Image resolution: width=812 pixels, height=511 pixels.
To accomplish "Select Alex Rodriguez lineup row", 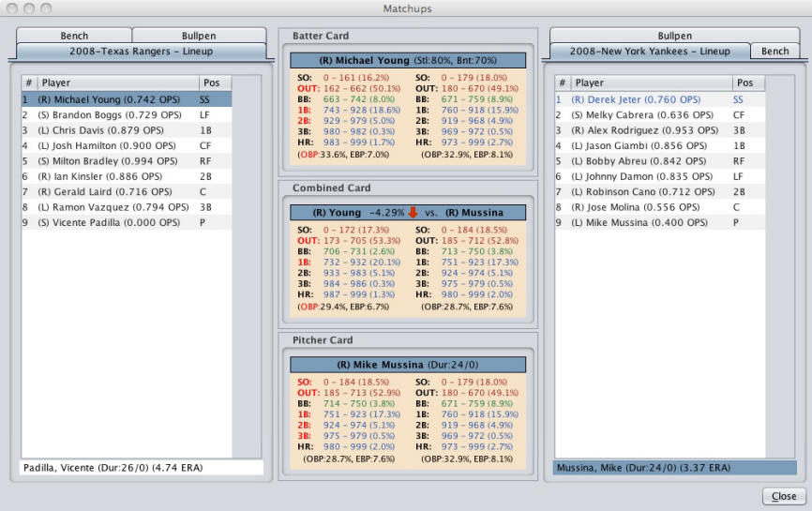I will pyautogui.click(x=660, y=130).
